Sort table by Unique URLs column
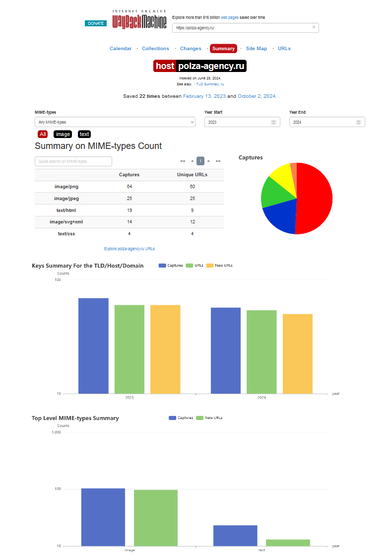 192,175
